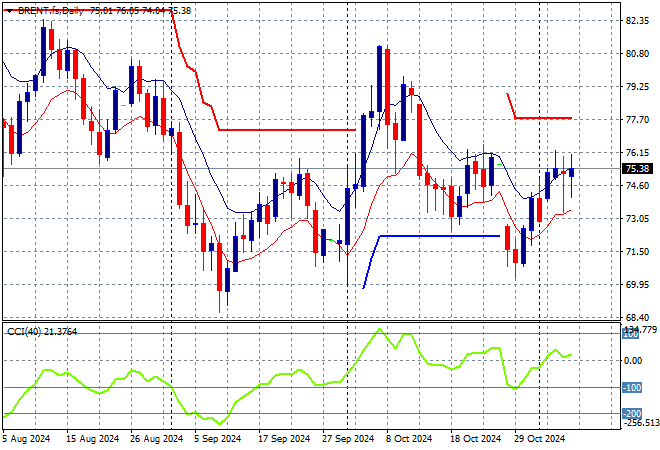Click the 82.35 price axis label
The width and height of the screenshot is (660, 450).
coord(638,21)
